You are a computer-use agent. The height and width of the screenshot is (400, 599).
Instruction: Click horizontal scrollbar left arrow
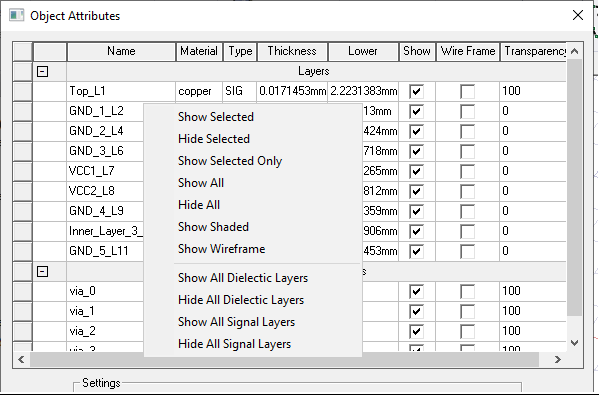point(21,360)
